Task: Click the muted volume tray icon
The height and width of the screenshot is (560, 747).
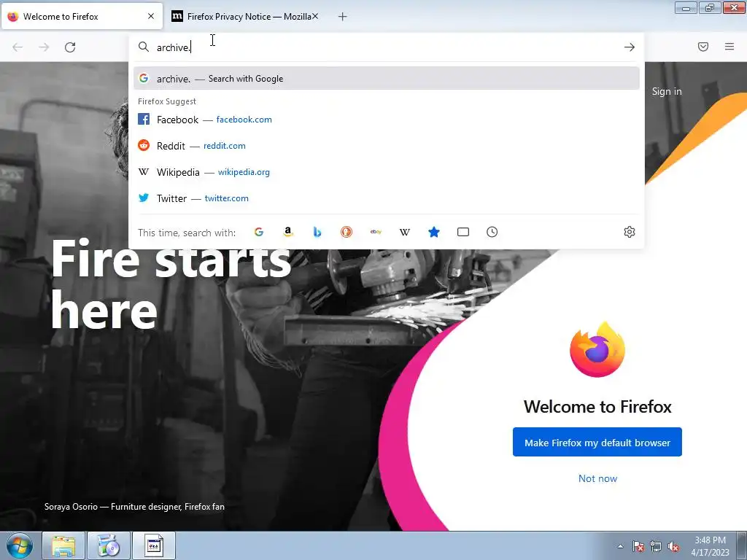Action: (x=673, y=546)
